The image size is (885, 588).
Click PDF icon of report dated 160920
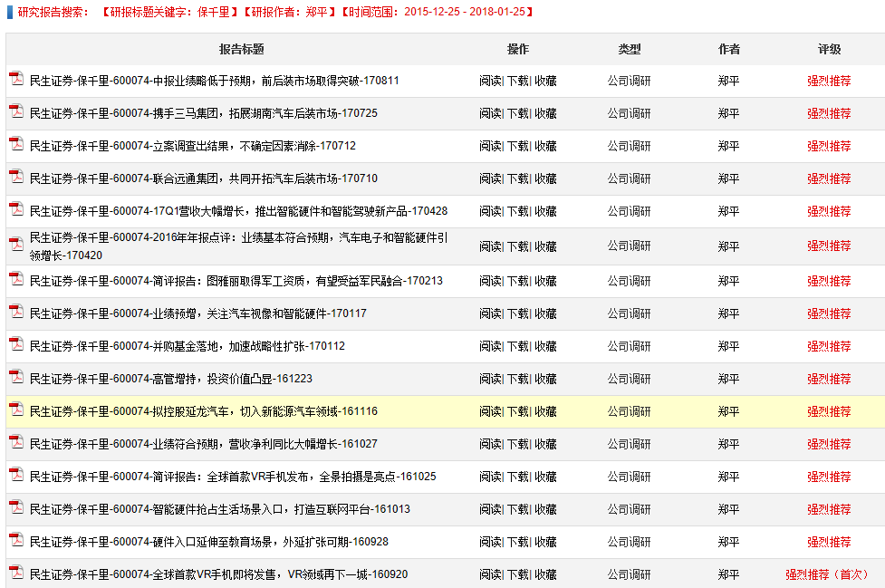16,573
